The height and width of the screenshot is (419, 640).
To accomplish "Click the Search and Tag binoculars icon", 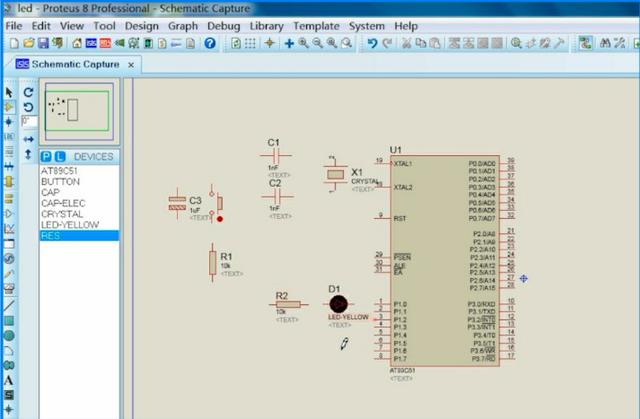I will (605, 43).
